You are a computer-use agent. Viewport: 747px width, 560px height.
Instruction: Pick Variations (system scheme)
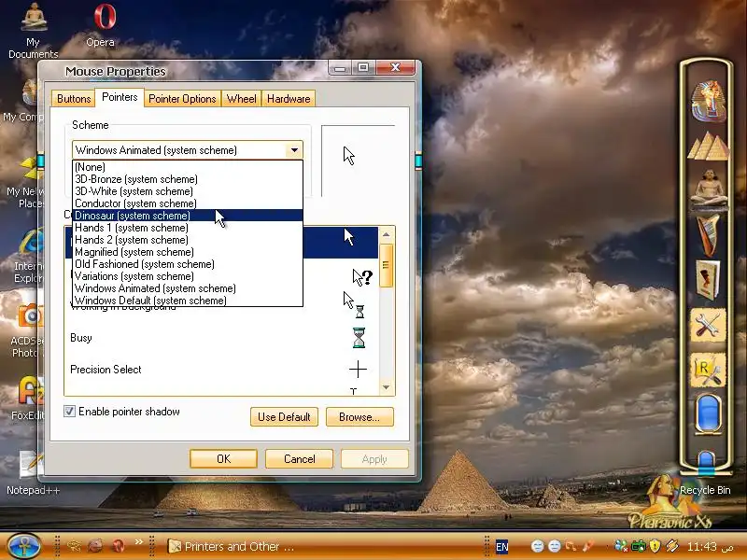click(x=188, y=276)
